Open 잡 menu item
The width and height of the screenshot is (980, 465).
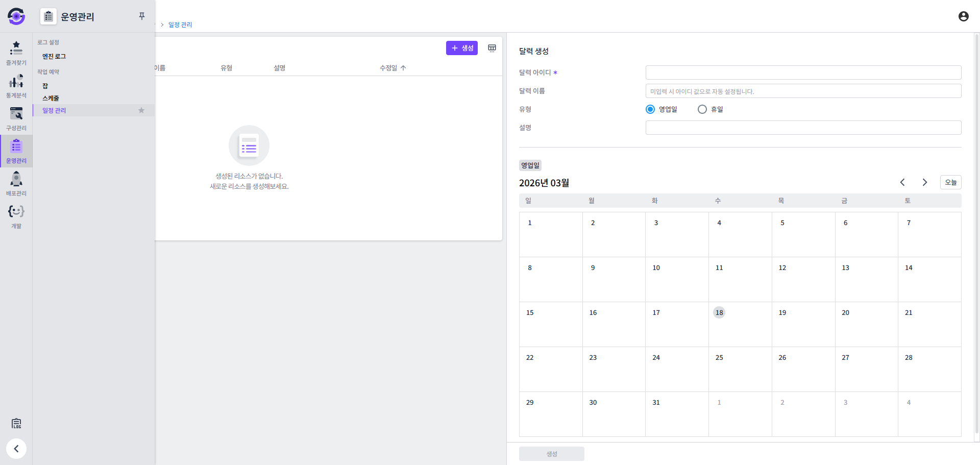click(45, 86)
